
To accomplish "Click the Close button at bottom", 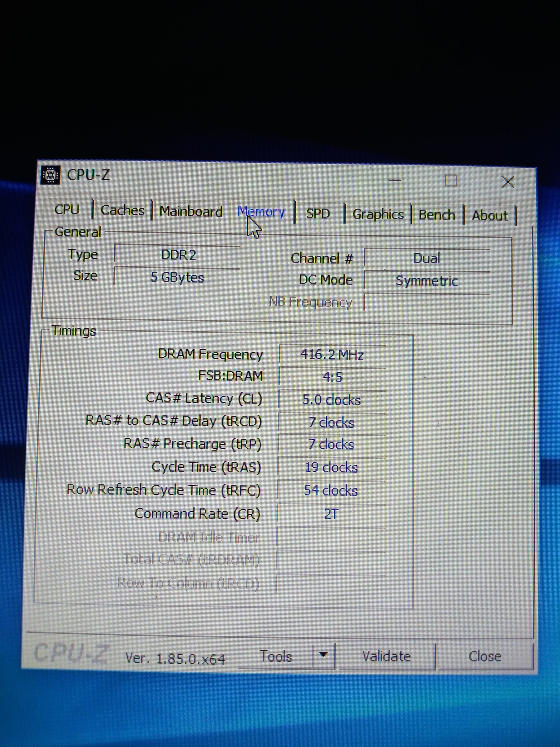I will [485, 656].
